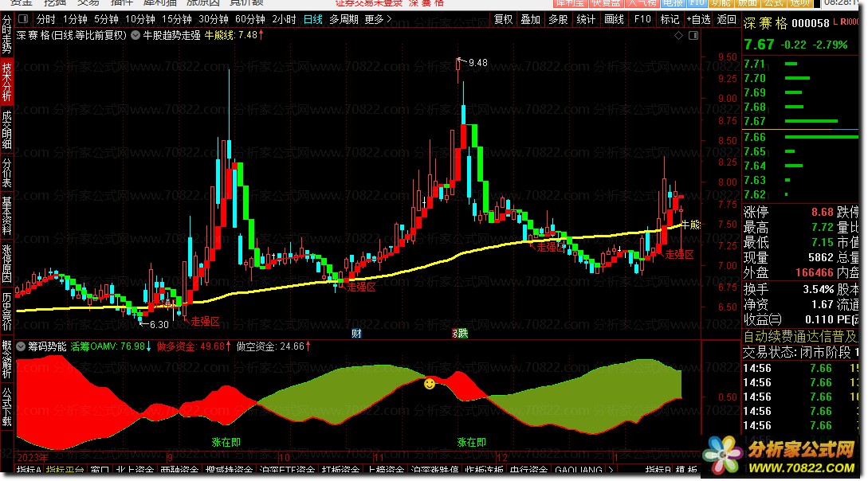868x481 pixels.
Task: Click the 6.30 low price label
Action: click(159, 325)
